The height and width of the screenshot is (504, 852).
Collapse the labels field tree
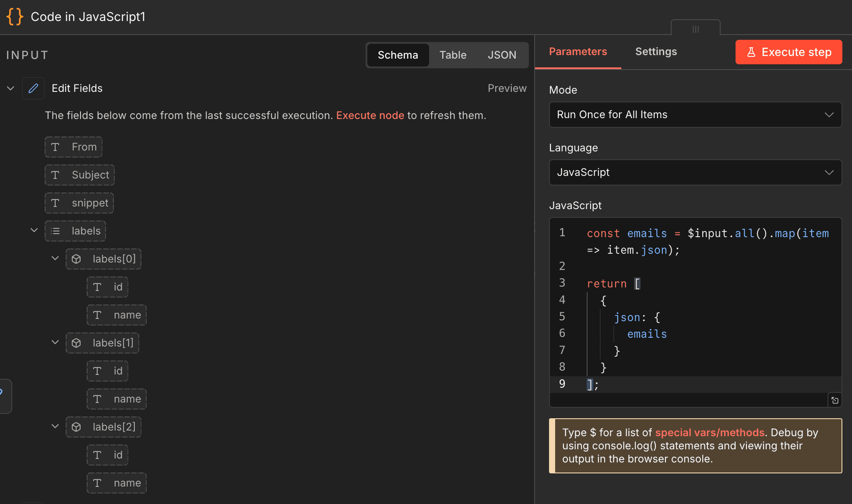34,230
